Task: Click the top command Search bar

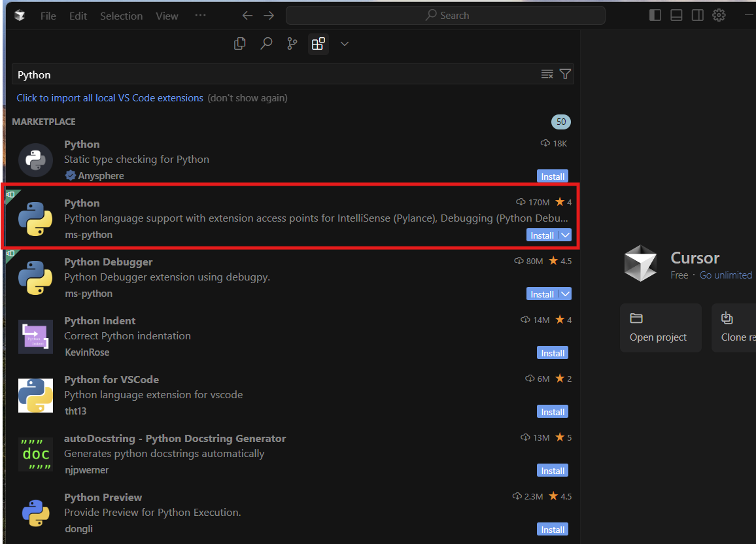Action: 445,16
